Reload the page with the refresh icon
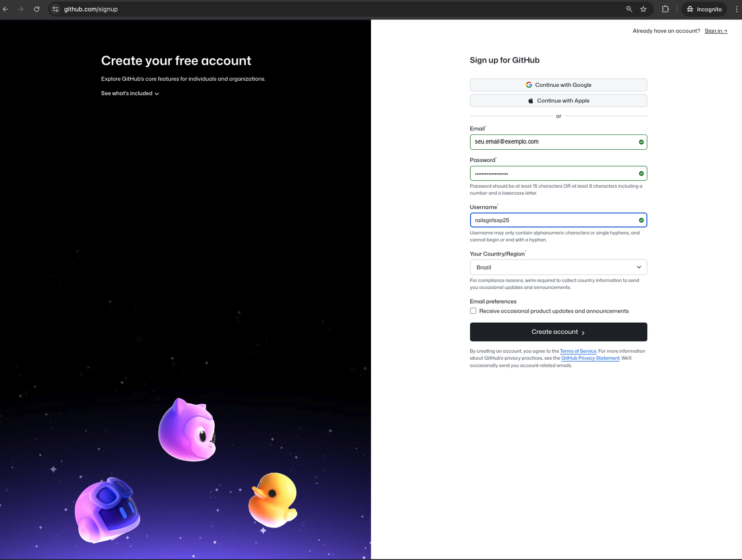This screenshot has height=560, width=742. click(37, 9)
